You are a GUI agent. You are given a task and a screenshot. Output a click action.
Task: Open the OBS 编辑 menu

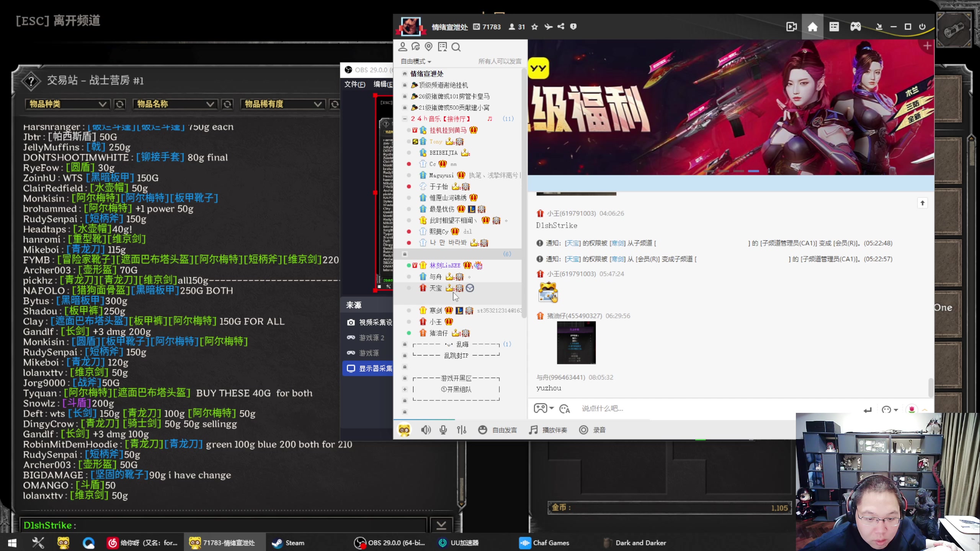click(x=383, y=84)
